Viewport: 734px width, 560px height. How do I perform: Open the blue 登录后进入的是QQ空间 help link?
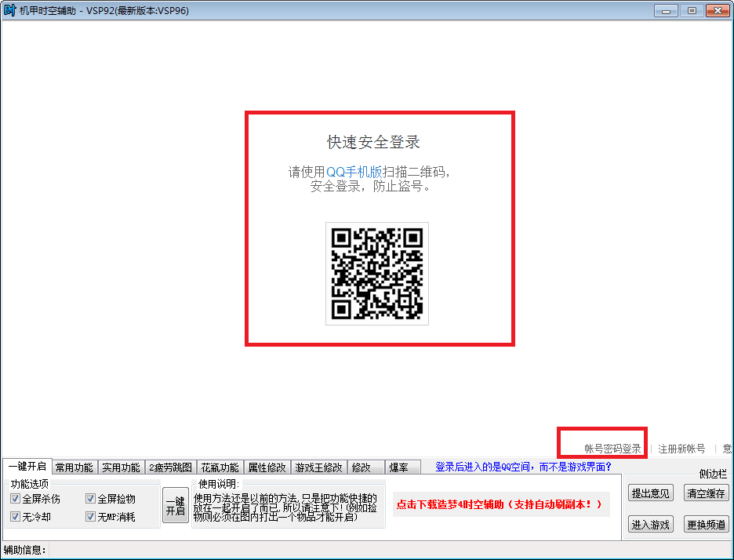(x=523, y=467)
